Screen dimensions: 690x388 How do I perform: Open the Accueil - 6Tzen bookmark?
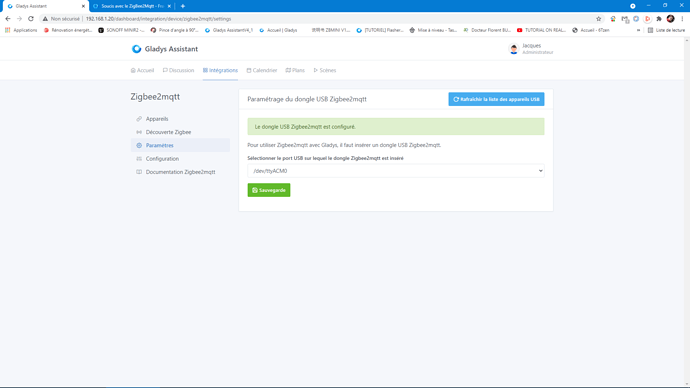pyautogui.click(x=591, y=30)
